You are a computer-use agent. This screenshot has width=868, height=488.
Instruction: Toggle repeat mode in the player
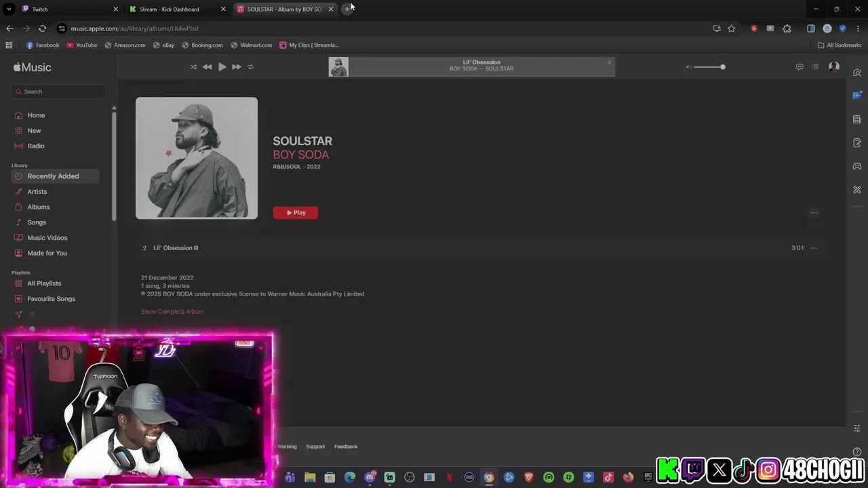(x=250, y=67)
